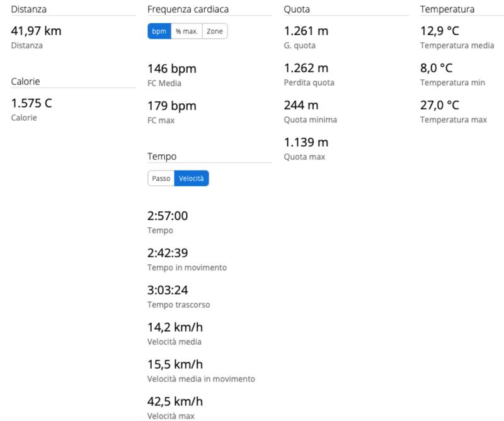The height and width of the screenshot is (421, 504).
Task: Click the Calorie section header
Action: click(x=26, y=82)
